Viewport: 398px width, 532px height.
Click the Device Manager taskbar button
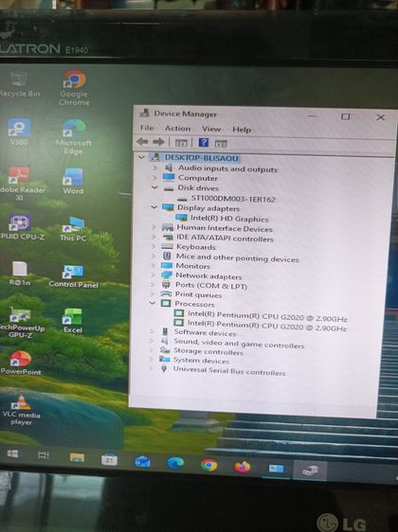(310, 470)
